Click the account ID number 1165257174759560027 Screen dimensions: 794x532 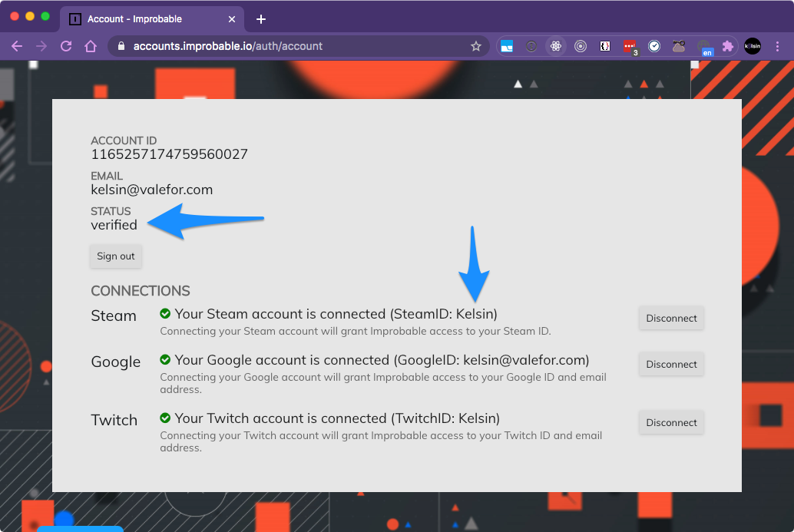[x=169, y=154]
